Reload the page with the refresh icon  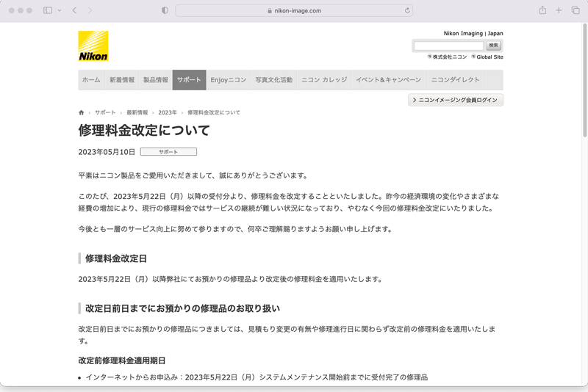(407, 10)
